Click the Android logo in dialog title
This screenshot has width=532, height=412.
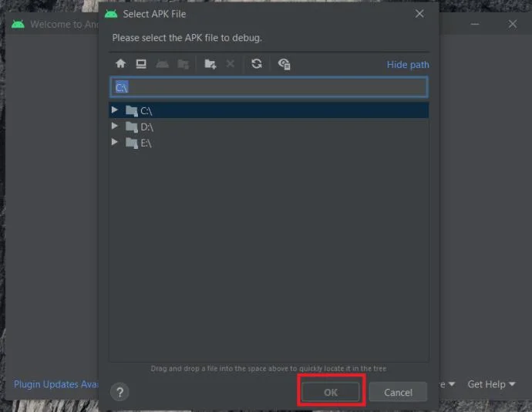click(x=111, y=14)
